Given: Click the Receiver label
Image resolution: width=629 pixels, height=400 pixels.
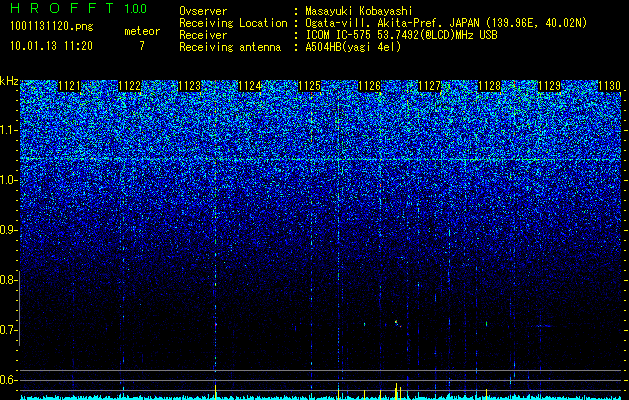Looking at the screenshot, I should 203,35.
